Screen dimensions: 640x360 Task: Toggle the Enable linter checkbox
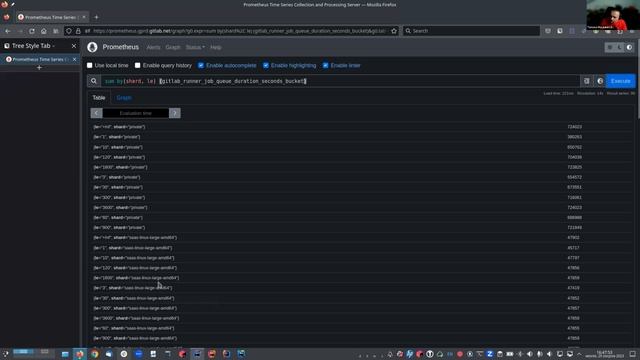[325, 65]
